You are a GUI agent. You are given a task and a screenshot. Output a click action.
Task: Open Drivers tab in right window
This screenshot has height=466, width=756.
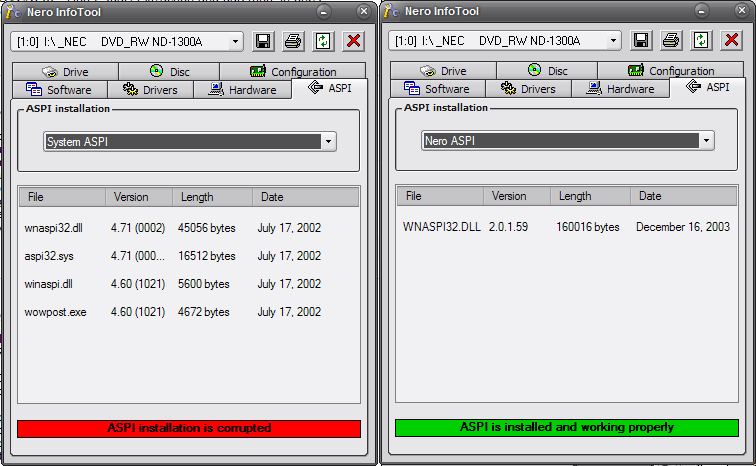(528, 89)
